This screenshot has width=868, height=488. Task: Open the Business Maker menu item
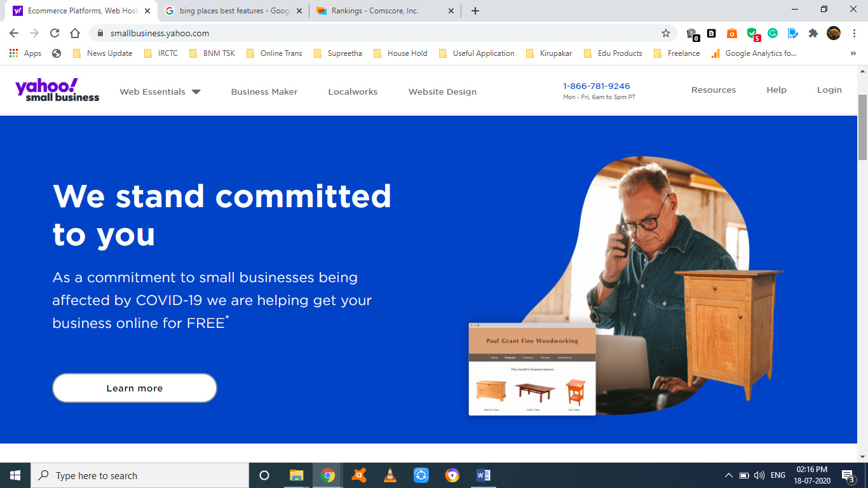point(264,91)
